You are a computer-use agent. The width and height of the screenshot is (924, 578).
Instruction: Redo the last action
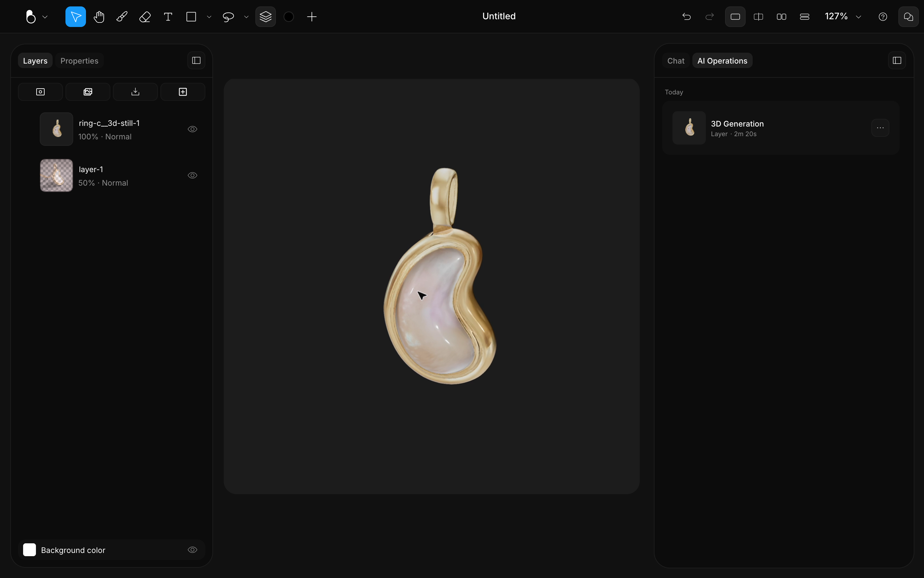click(x=710, y=17)
